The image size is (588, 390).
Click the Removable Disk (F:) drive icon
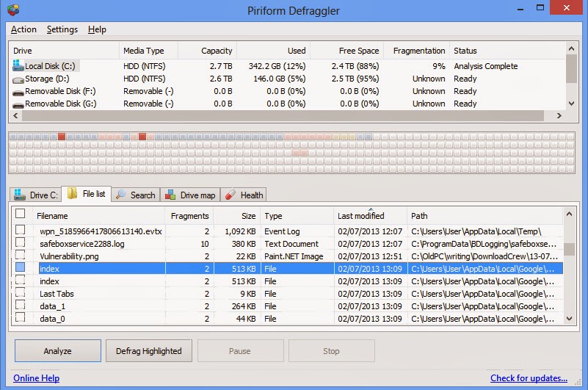(18, 93)
